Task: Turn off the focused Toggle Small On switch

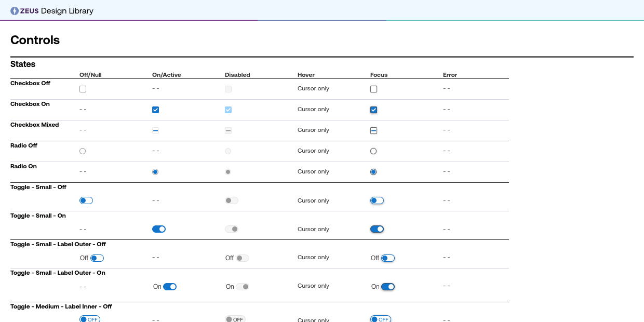Action: pyautogui.click(x=377, y=229)
